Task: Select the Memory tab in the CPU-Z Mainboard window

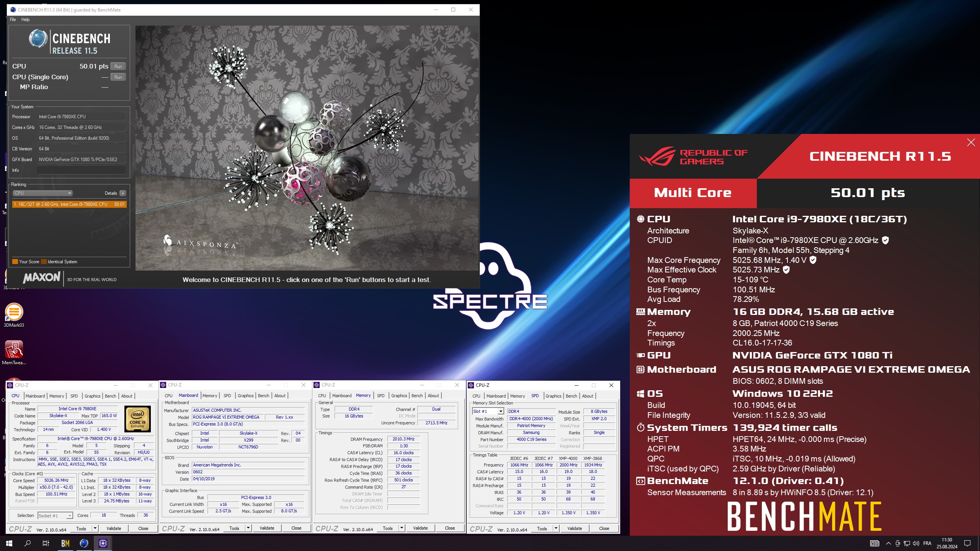Action: 210,396
